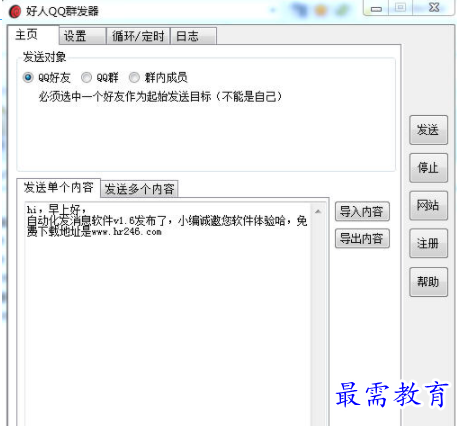Screen dimensions: 457x426
Task: Click the text line 'hi，早上好，'
Action: (x=57, y=210)
